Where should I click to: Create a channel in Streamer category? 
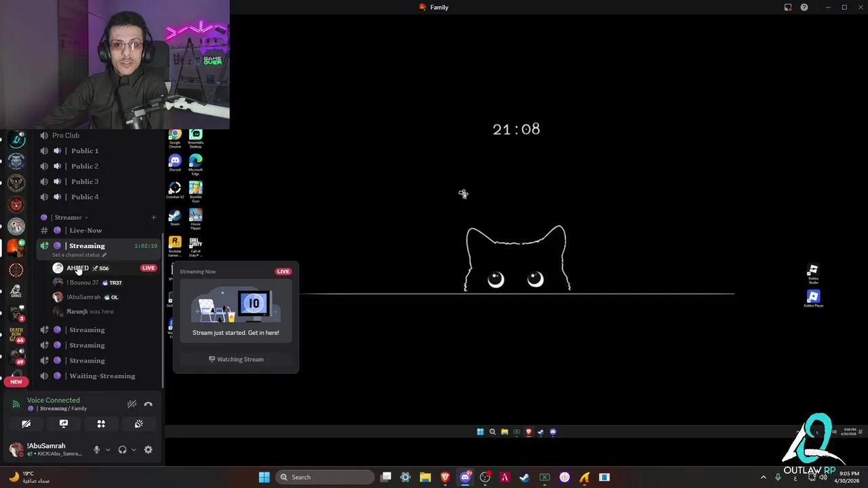click(153, 218)
